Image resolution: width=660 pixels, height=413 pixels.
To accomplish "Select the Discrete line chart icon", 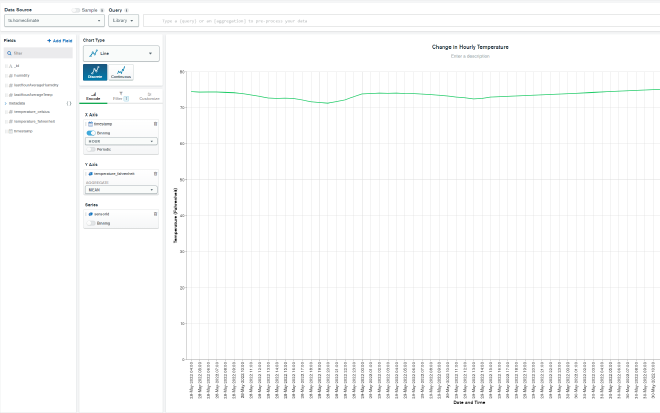I will 95,72.
